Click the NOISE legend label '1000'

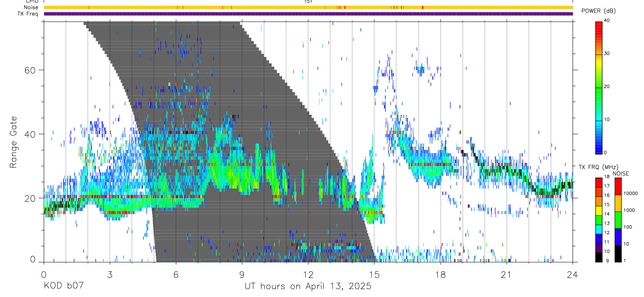[x=628, y=210]
